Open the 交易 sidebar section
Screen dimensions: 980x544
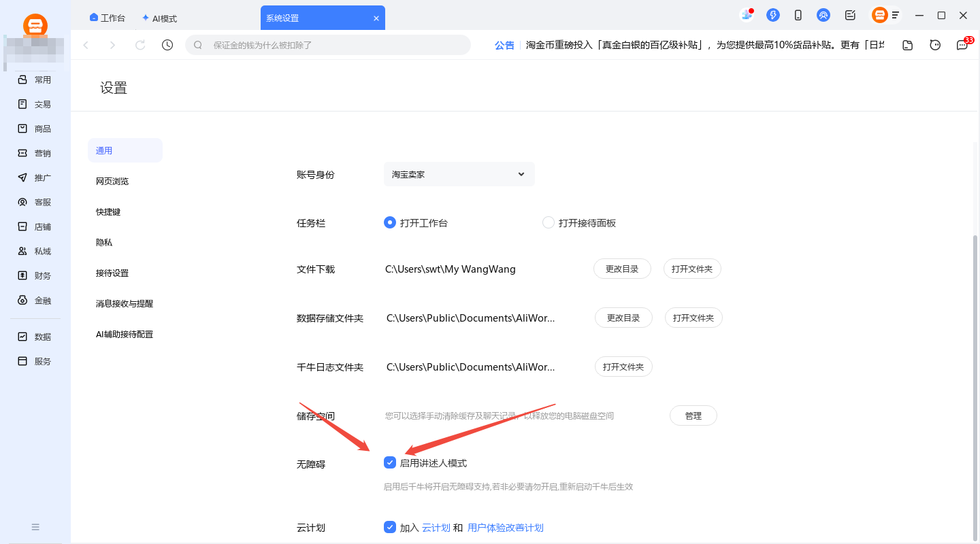point(35,104)
